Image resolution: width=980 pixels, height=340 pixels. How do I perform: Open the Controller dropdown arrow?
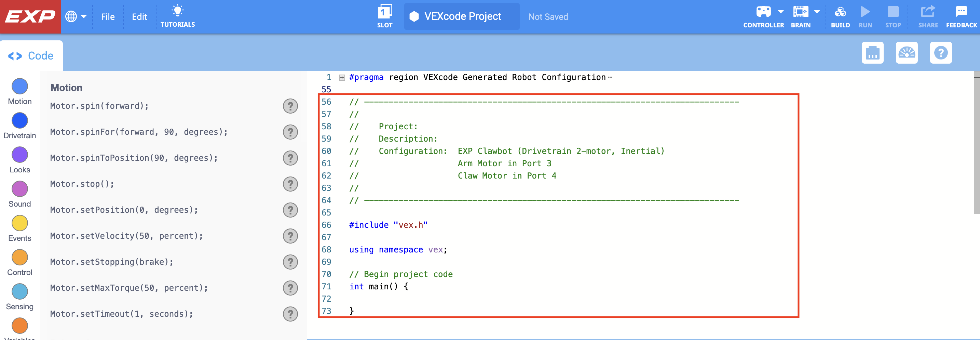(x=781, y=11)
